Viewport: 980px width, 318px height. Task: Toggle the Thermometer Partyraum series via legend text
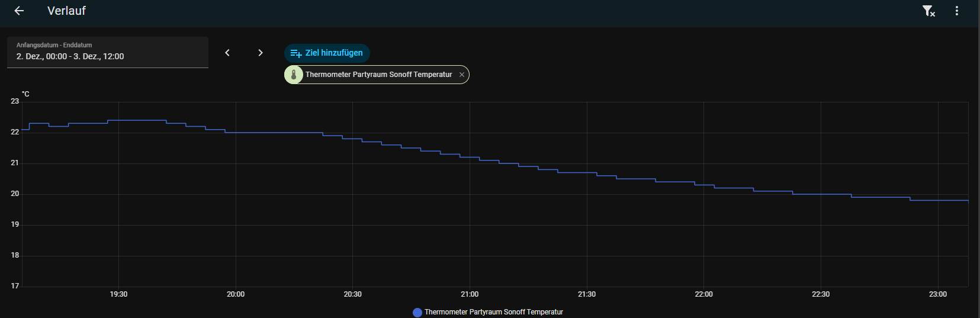point(493,312)
